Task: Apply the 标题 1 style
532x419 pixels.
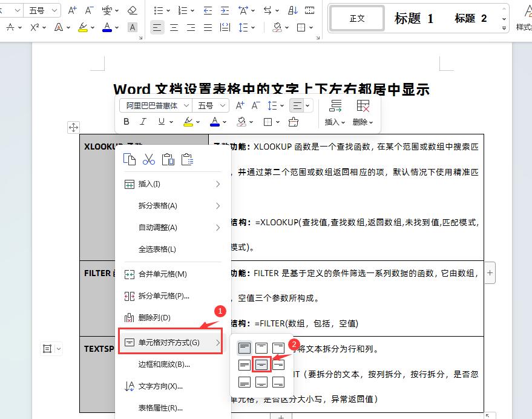Action: pos(414,18)
